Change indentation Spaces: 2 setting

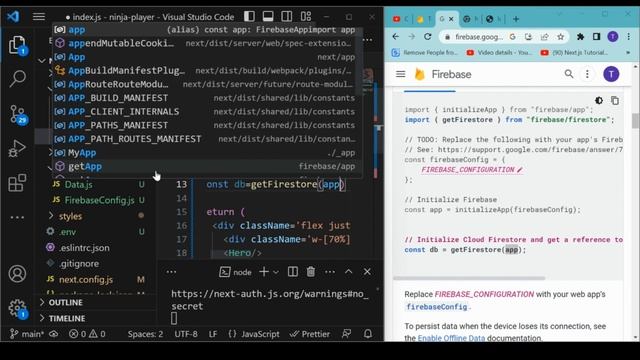pyautogui.click(x=145, y=334)
